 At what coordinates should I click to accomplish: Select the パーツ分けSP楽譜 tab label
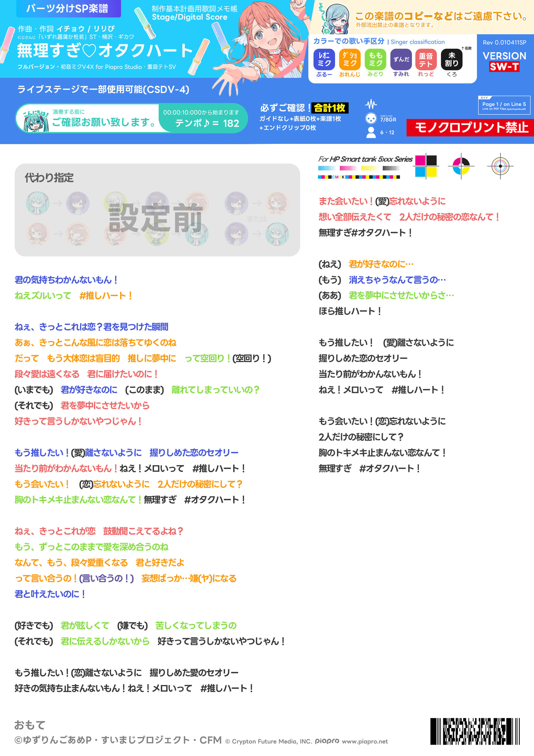pos(68,9)
